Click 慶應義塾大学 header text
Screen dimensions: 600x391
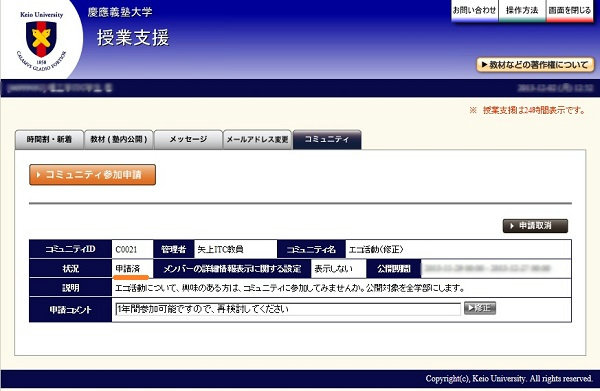[120, 12]
